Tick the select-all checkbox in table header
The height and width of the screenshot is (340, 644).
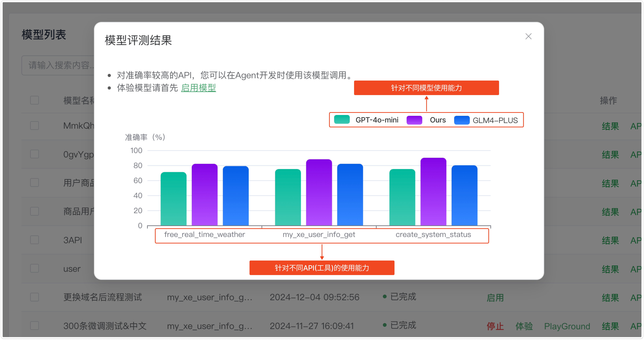(x=35, y=100)
